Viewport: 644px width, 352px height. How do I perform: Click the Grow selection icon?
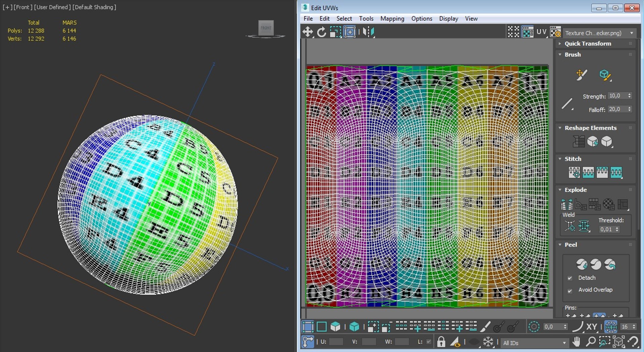(x=373, y=326)
